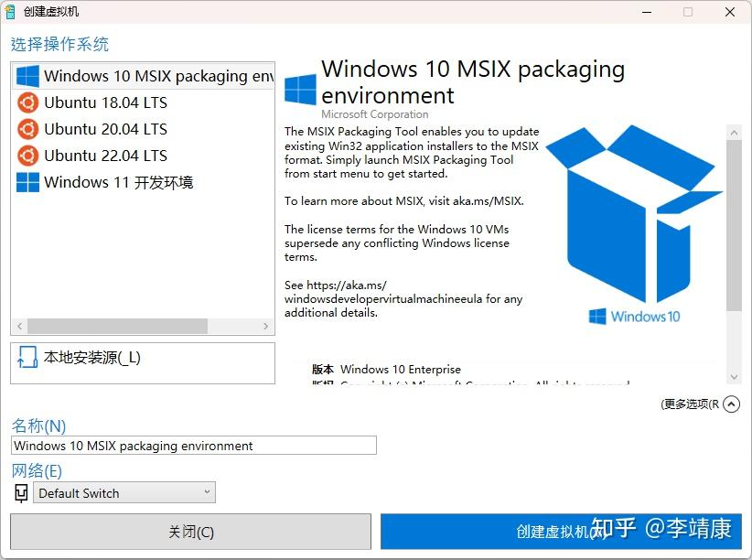Screen dimensions: 752x560
Task: Open 本地安装源(_L) option
Action: coord(143,363)
